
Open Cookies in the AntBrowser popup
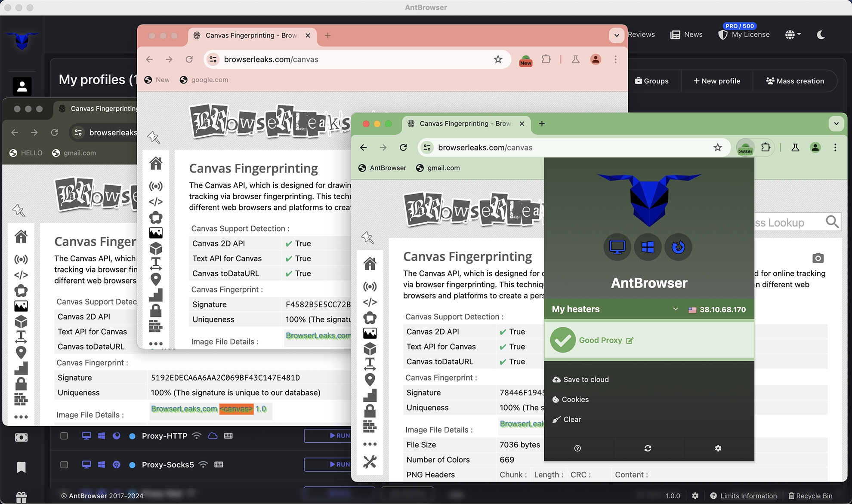tap(571, 400)
